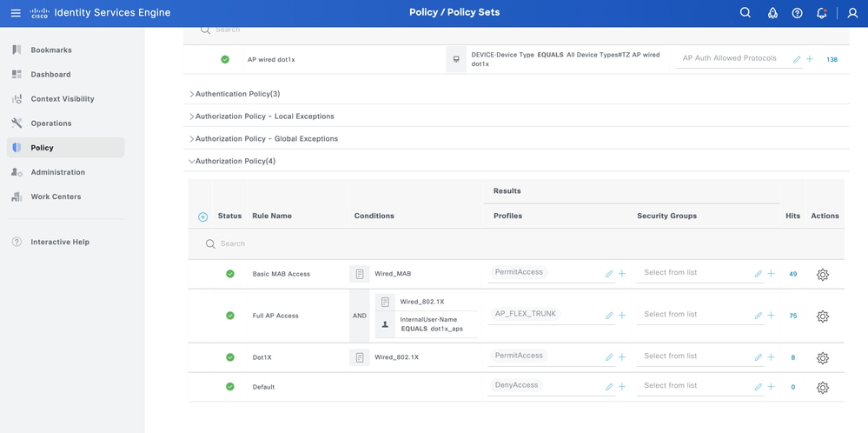The height and width of the screenshot is (433, 868).
Task: Open actions gear for Dot1X rule
Action: click(823, 358)
